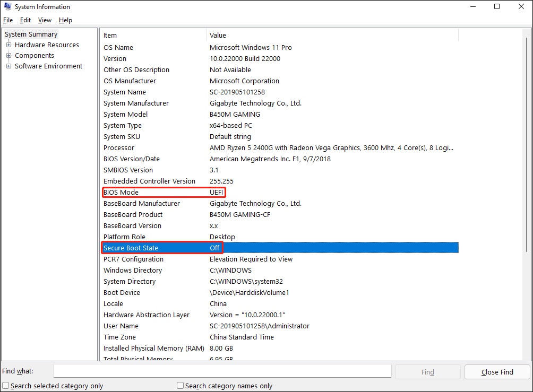Click the x64-based PC value
The image size is (533, 392).
pyautogui.click(x=231, y=125)
